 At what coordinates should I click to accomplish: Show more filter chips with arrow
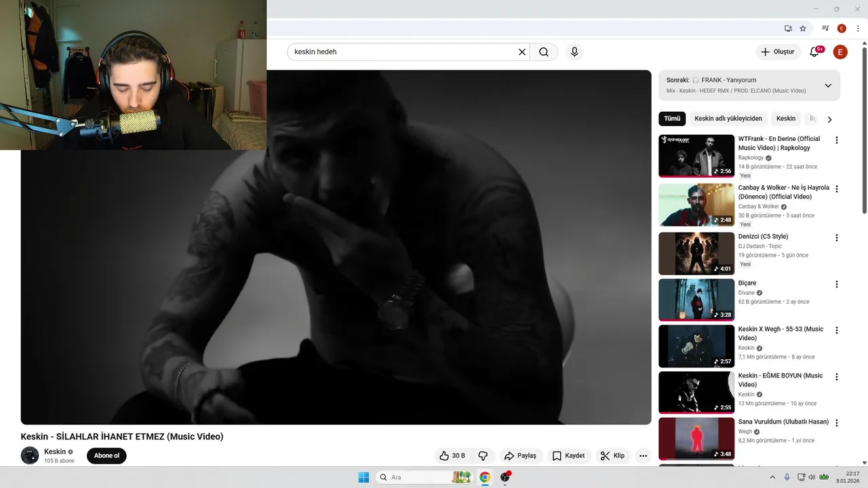coord(829,119)
